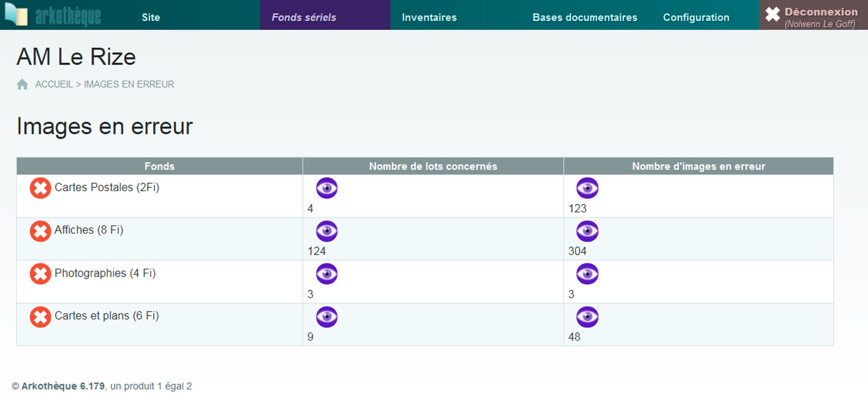View lots concerned for Cartes Postales
Viewport: 868px width, 398px height.
point(327,188)
